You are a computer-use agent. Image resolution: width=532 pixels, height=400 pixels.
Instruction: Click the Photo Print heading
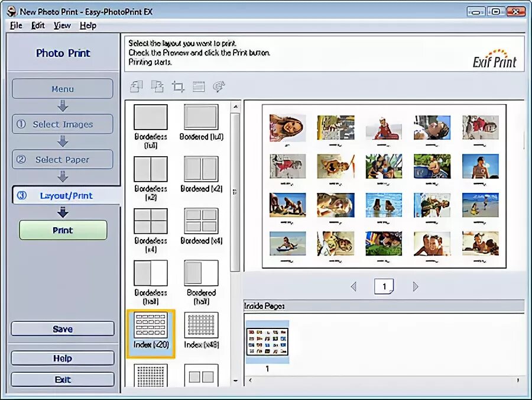[x=63, y=53]
